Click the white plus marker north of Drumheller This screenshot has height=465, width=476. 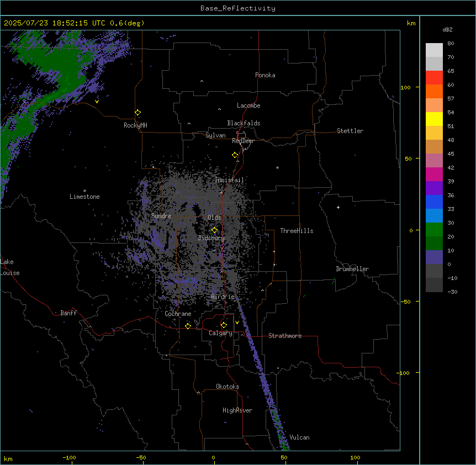click(x=338, y=207)
